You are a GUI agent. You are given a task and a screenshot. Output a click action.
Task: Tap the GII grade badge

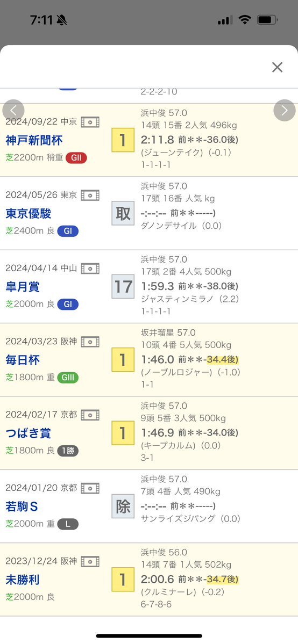pyautogui.click(x=76, y=158)
